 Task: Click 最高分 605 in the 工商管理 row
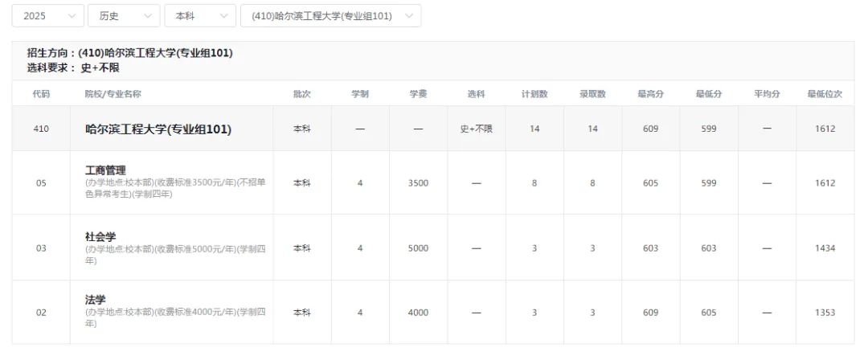click(651, 183)
